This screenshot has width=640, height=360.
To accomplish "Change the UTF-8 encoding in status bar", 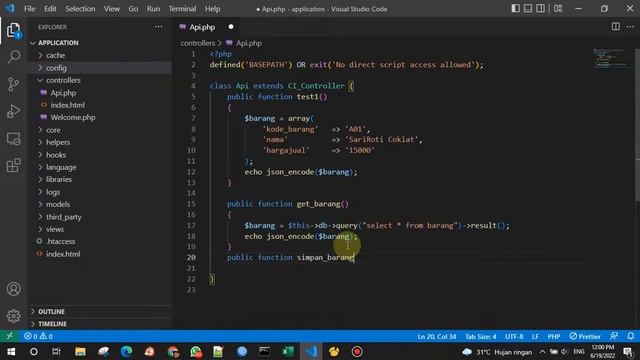I will tap(514, 336).
